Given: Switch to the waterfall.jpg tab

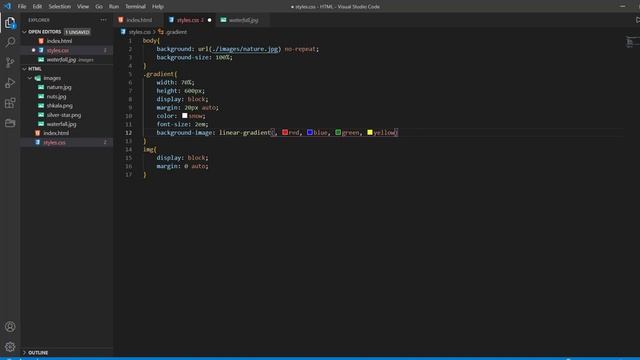Looking at the screenshot, I should tap(243, 20).
